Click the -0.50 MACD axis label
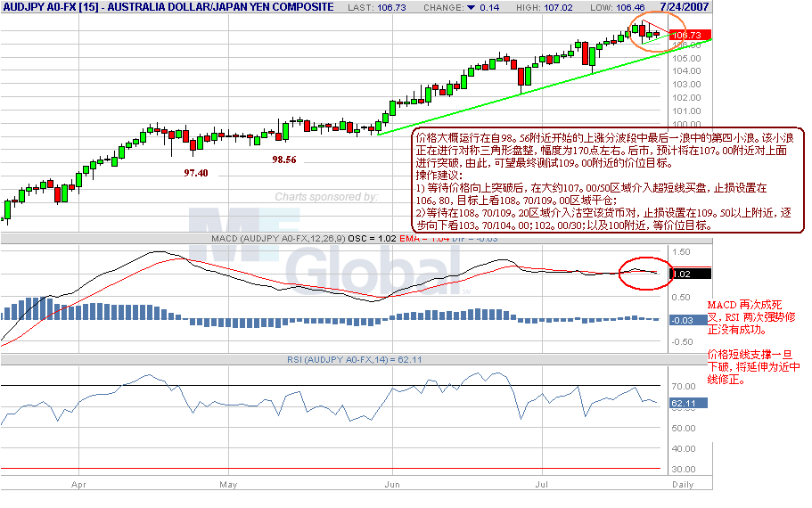The image size is (812, 508). click(682, 342)
